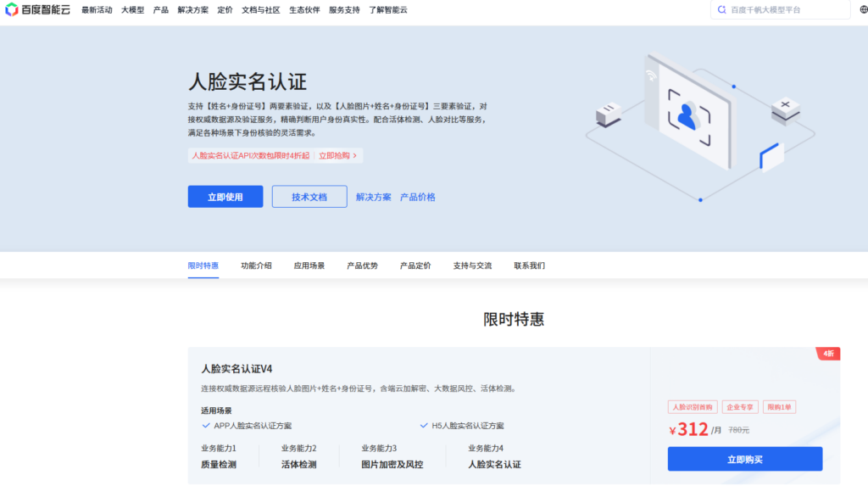The width and height of the screenshot is (868, 486).
Task: Click the red 人脸实名认证API次数包限时4折起 promo link
Action: (x=251, y=156)
